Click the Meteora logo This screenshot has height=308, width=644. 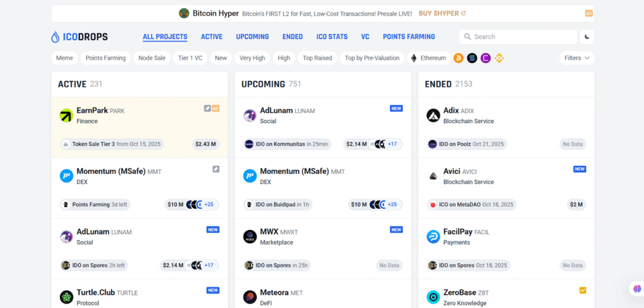pos(250,297)
